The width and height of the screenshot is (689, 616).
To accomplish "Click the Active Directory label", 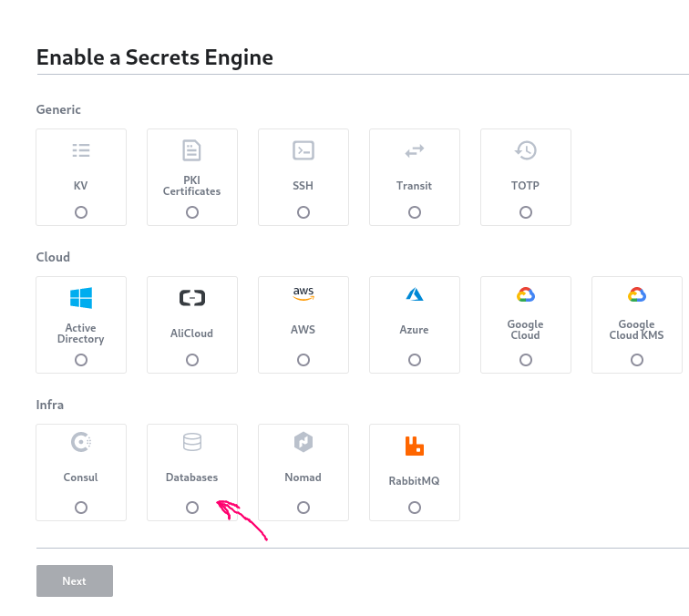I will point(81,334).
